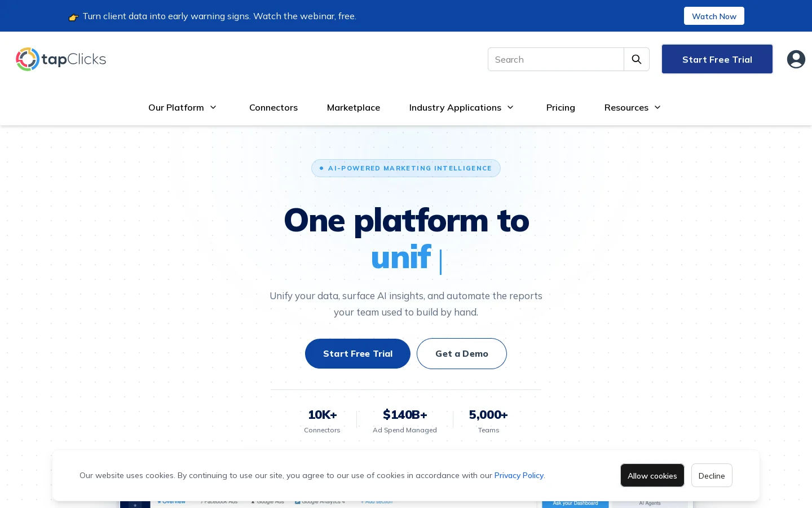The width and height of the screenshot is (812, 508).
Task: Focus the Search input field
Action: (x=556, y=59)
